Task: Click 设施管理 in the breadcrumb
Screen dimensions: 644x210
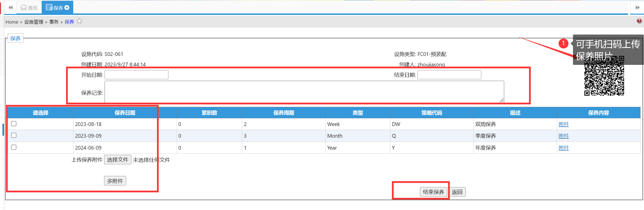Action: coord(34,22)
